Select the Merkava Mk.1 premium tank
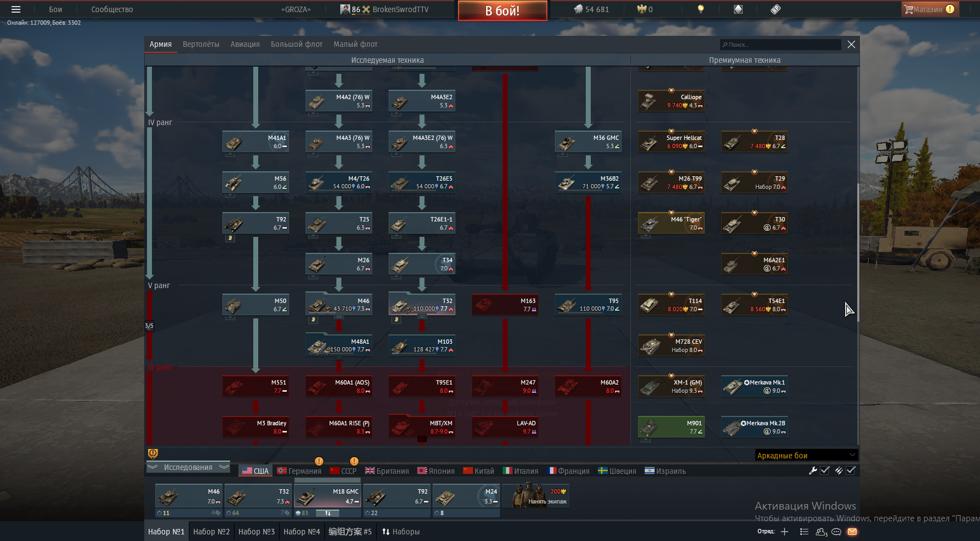The image size is (980, 541). (x=754, y=386)
